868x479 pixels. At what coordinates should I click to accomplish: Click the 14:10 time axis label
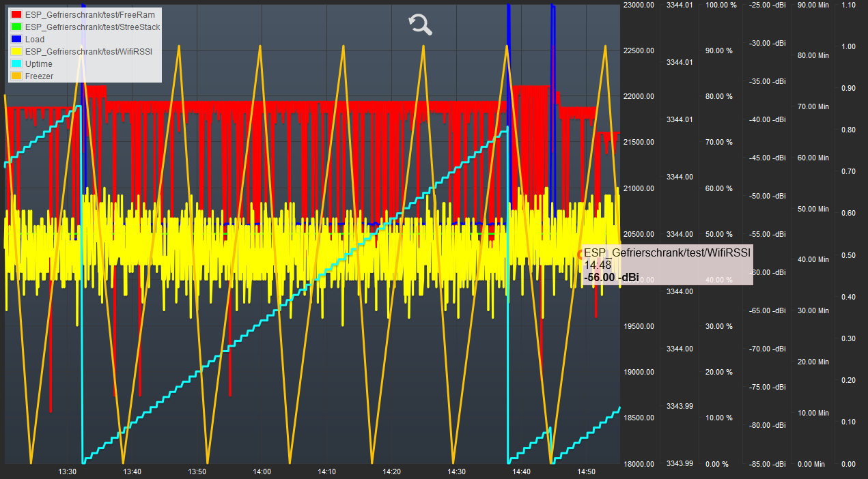326,471
